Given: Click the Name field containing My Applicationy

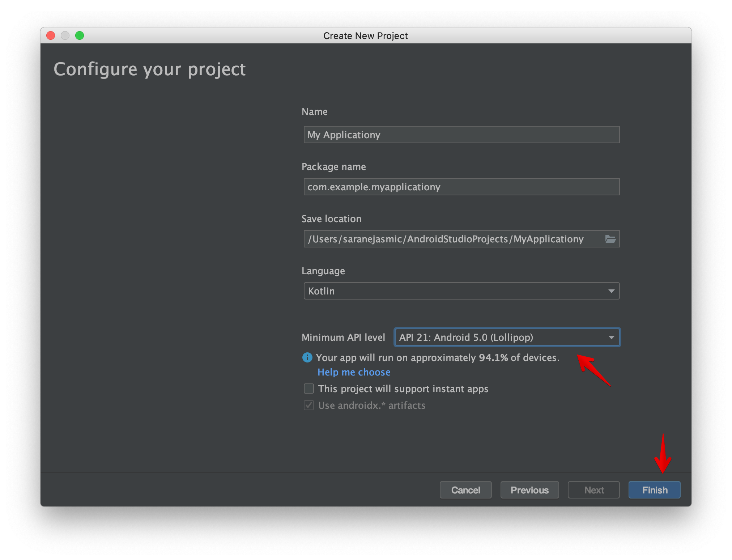Looking at the screenshot, I should (x=461, y=135).
